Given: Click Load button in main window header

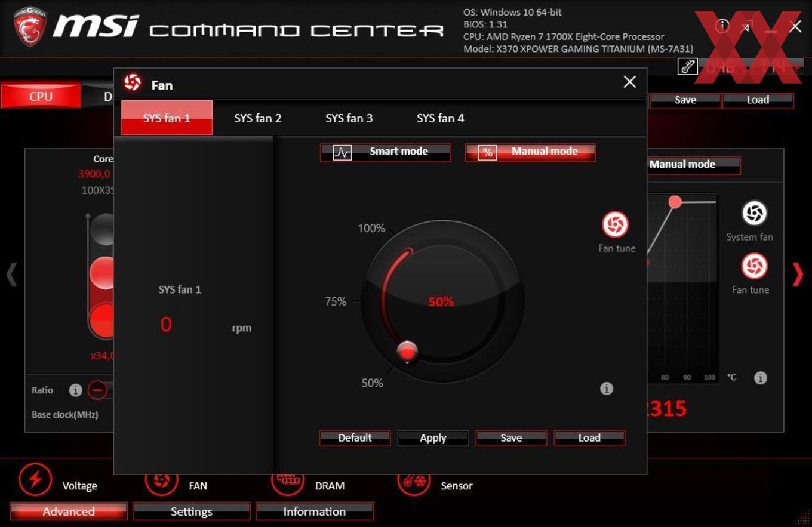Looking at the screenshot, I should pos(758,100).
